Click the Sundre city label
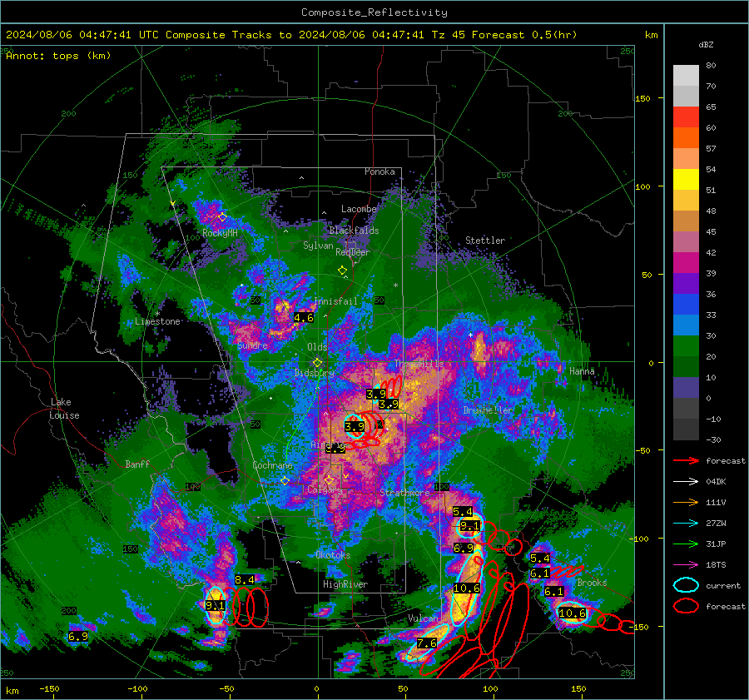This screenshot has width=749, height=700. click(252, 345)
